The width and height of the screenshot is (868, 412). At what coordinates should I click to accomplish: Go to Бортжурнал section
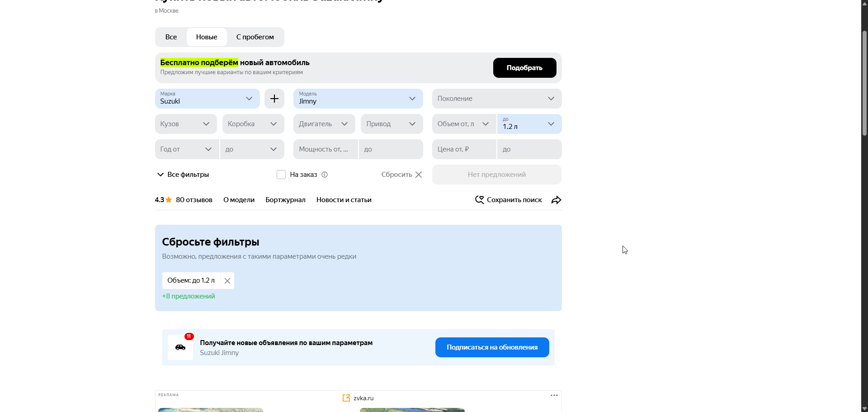tap(285, 200)
